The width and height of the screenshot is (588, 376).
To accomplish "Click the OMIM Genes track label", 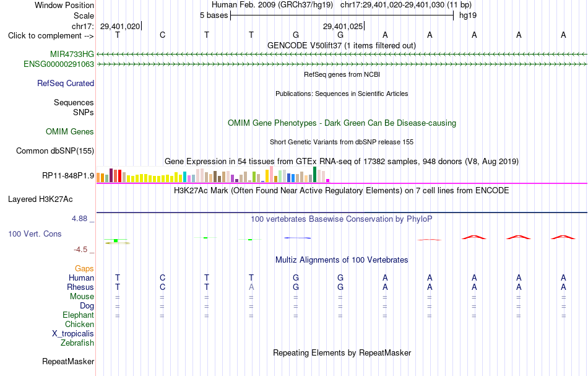I will click(x=70, y=132).
